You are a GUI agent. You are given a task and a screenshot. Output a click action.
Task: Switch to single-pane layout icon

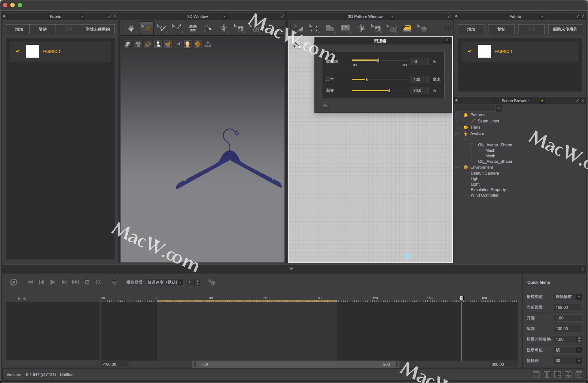click(x=536, y=374)
